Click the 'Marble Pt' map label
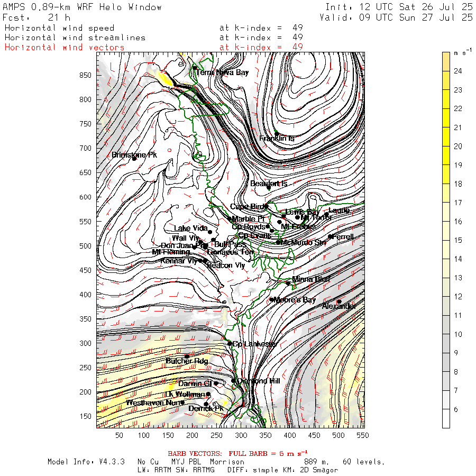476x476 pixels. (x=249, y=218)
